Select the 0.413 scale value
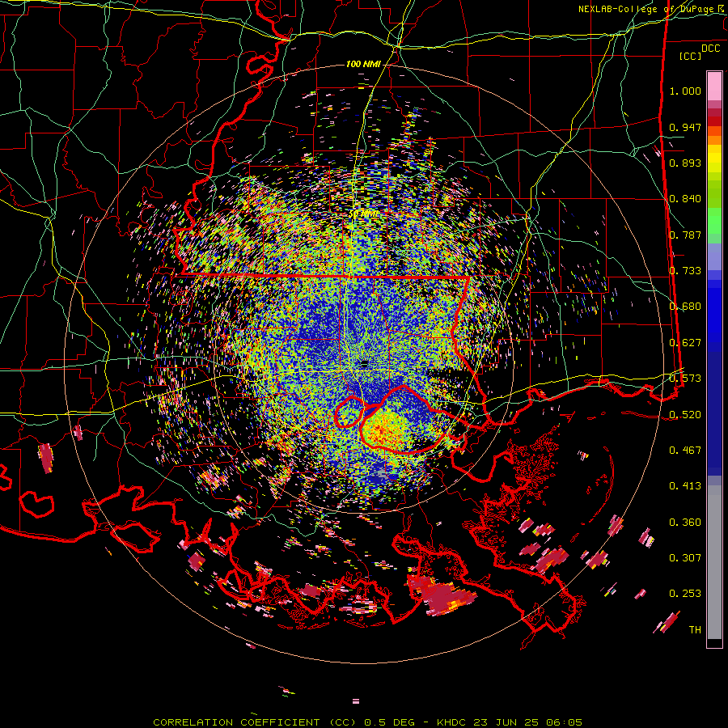The width and height of the screenshot is (728, 728). (x=685, y=486)
